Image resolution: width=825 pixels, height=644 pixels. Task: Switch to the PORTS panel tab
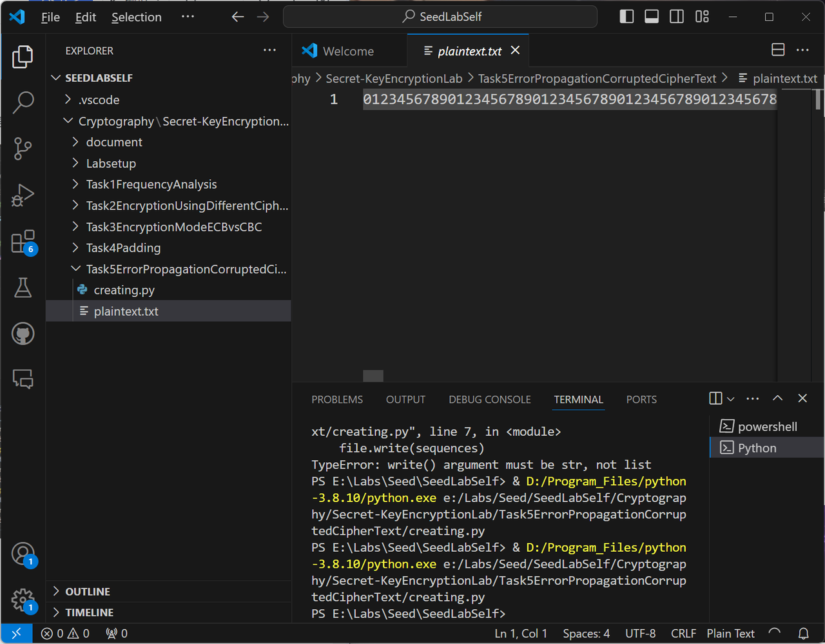tap(641, 400)
